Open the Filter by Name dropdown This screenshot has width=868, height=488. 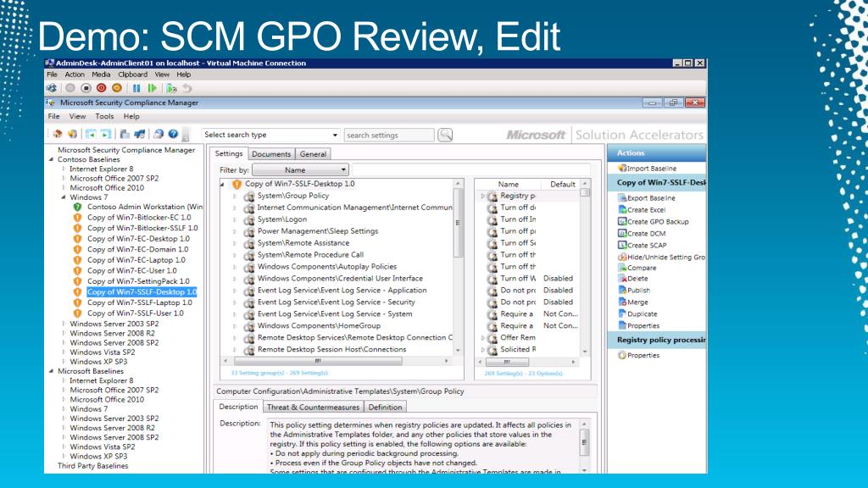tap(300, 169)
